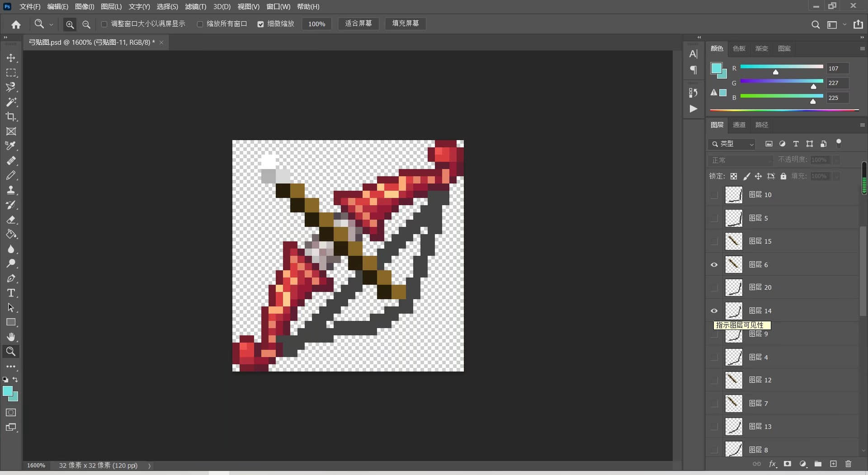Open the 不透明度 percentage dropdown arrow

836,160
